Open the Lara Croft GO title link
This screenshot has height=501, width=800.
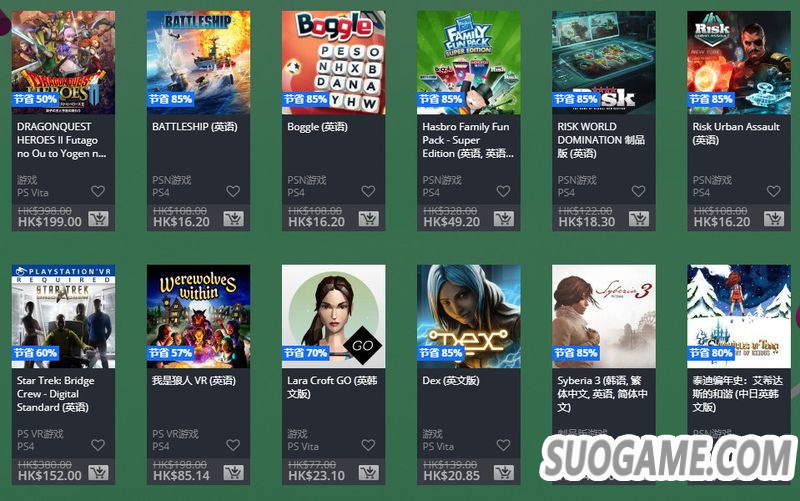(x=332, y=387)
